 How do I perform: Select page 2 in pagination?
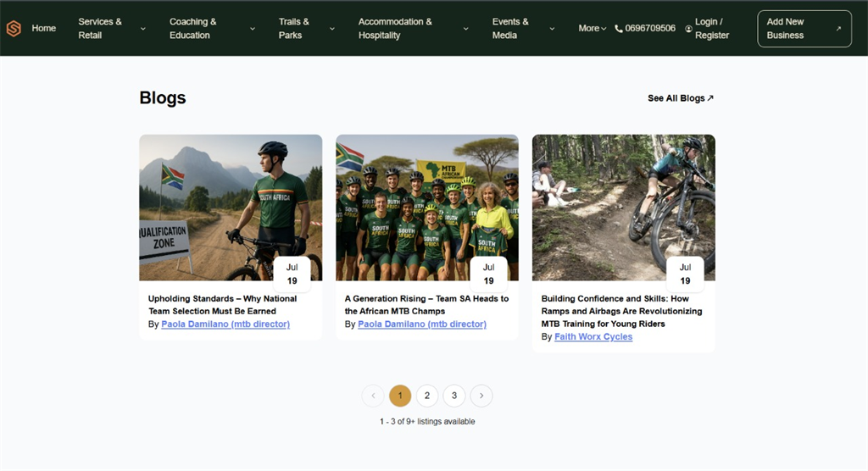point(427,396)
